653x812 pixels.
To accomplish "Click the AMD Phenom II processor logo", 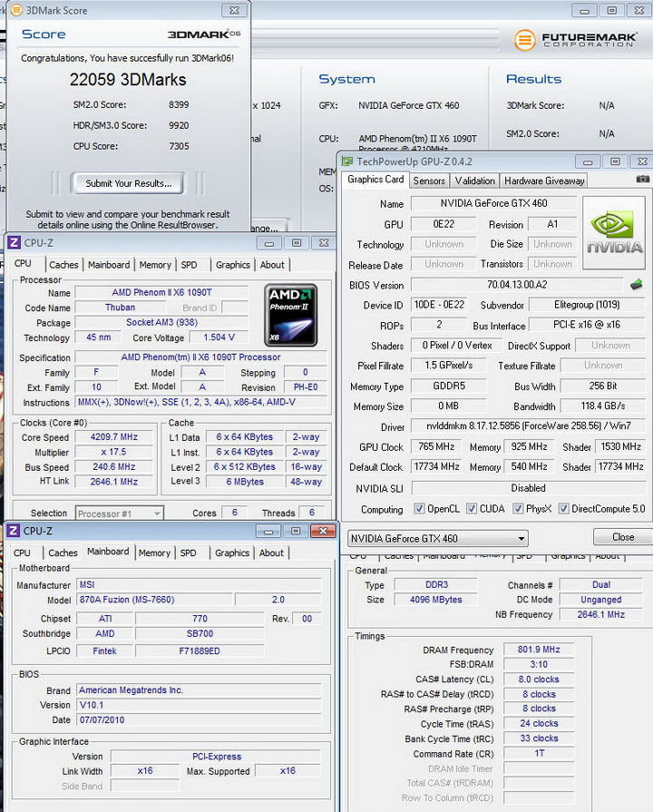I will pyautogui.click(x=290, y=315).
